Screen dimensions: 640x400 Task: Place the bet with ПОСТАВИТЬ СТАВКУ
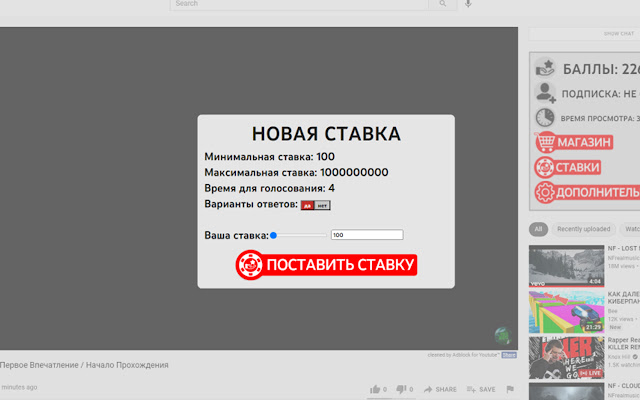[326, 265]
